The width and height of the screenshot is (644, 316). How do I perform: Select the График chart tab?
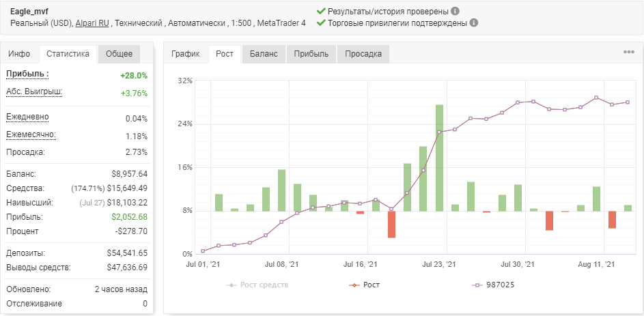pos(186,54)
